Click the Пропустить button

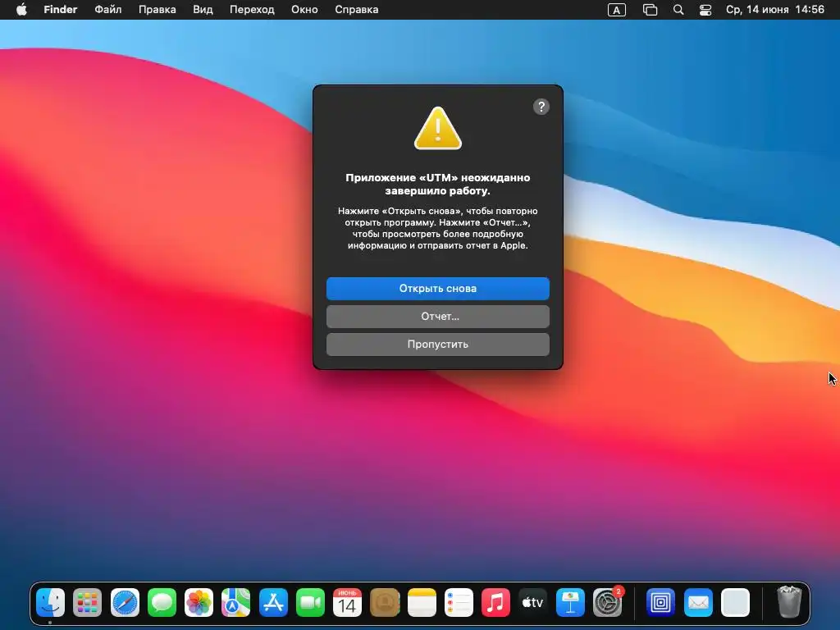point(438,344)
